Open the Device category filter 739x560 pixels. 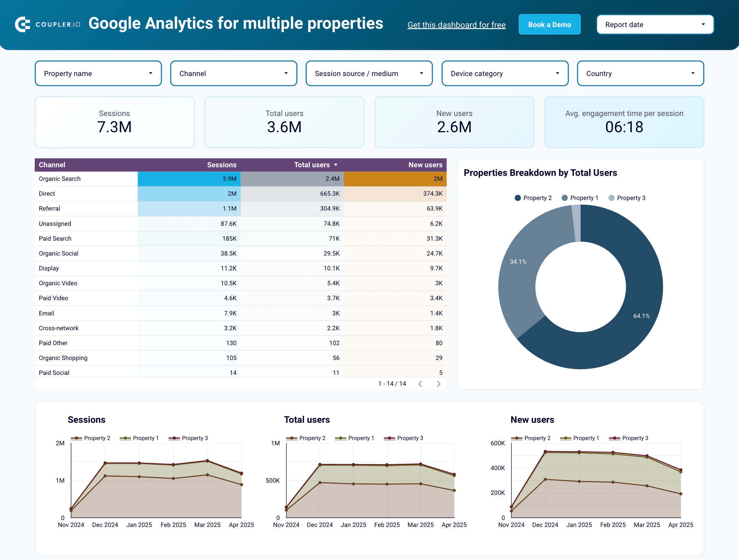tap(505, 73)
